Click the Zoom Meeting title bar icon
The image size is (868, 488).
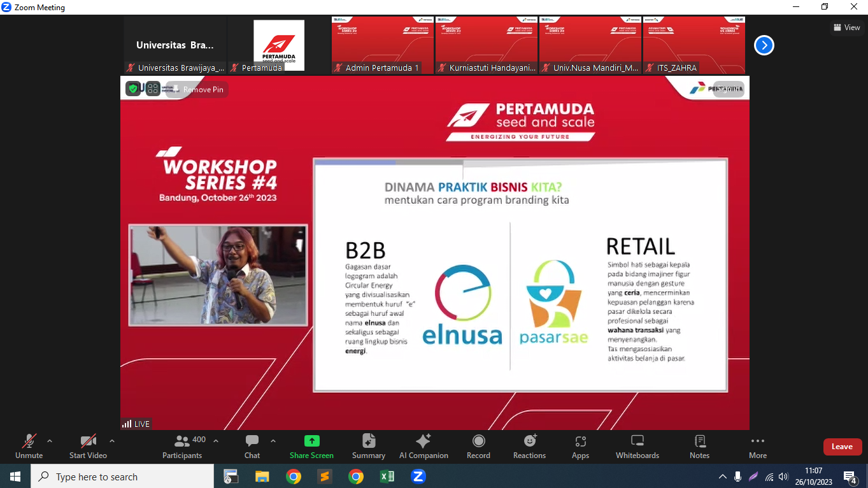coord(6,7)
